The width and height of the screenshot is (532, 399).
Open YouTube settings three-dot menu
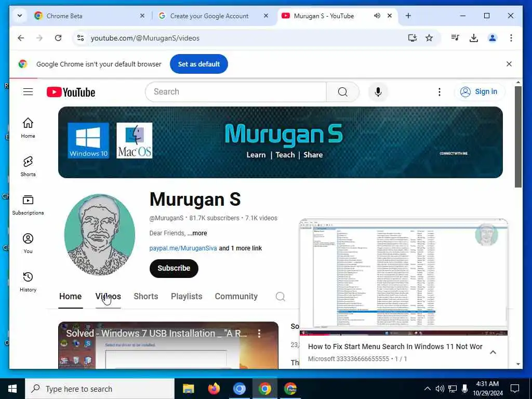440,92
